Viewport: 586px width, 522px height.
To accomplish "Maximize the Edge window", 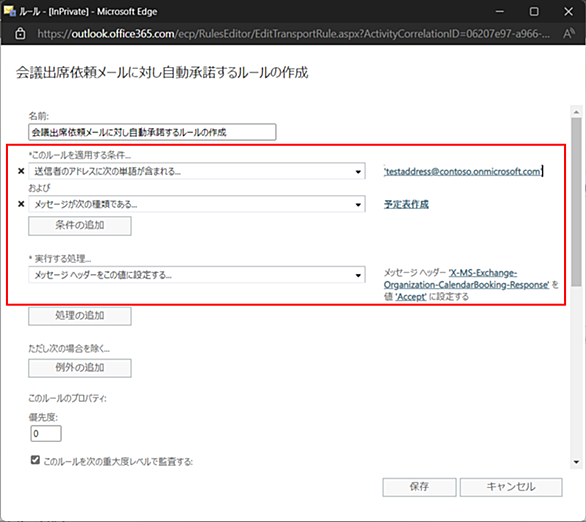I will point(534,12).
